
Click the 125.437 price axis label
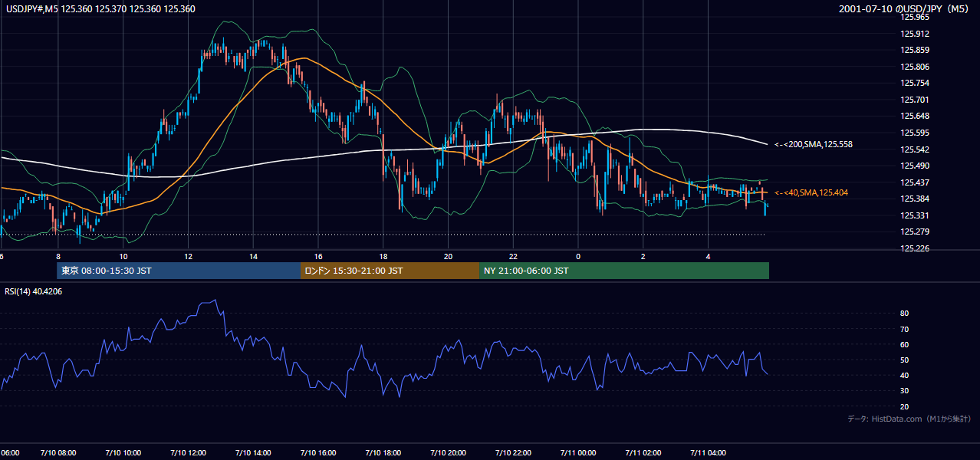click(916, 182)
